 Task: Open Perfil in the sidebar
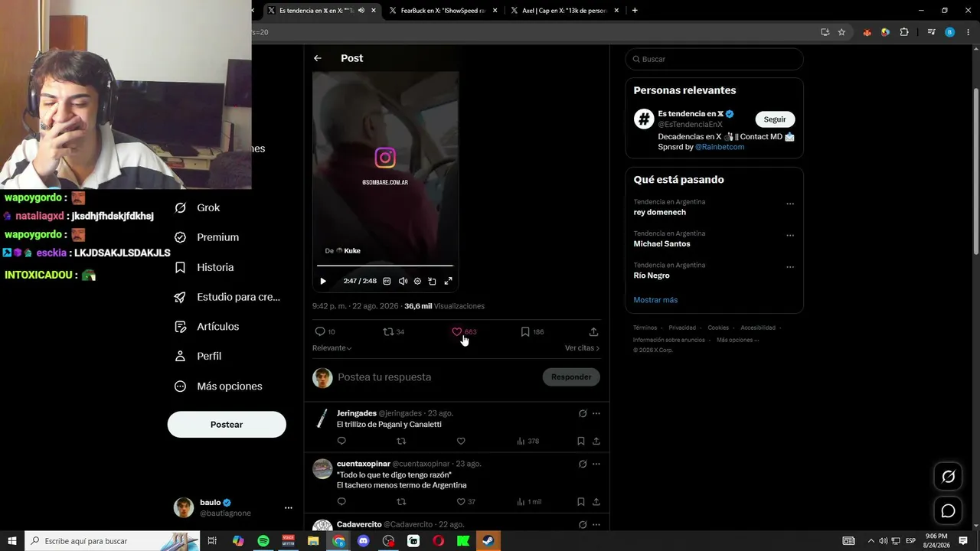(x=198, y=356)
